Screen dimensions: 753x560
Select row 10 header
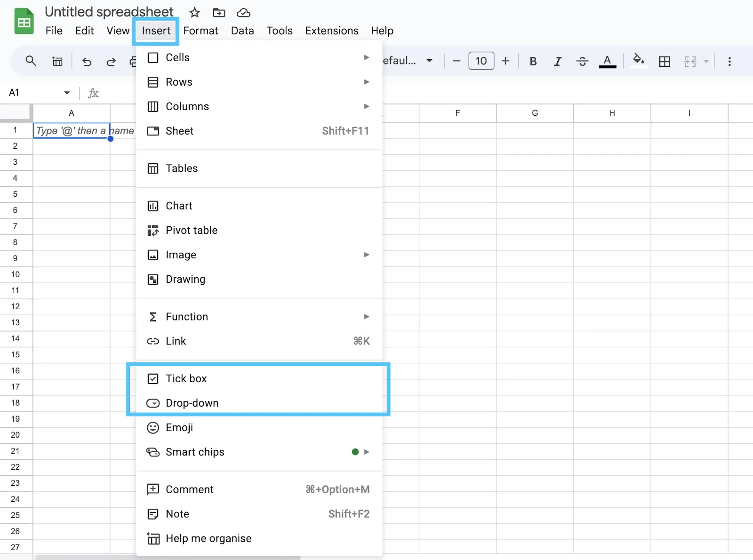[16, 274]
